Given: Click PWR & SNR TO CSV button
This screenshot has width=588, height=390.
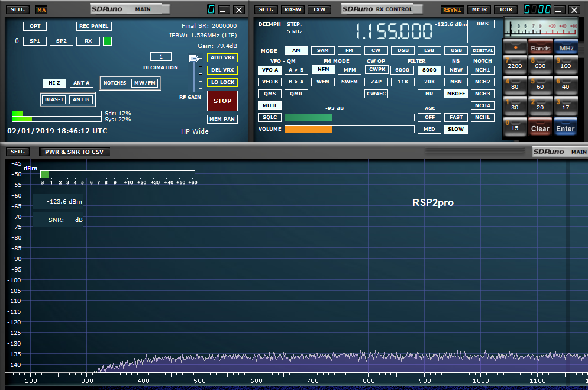Looking at the screenshot, I should 75,152.
